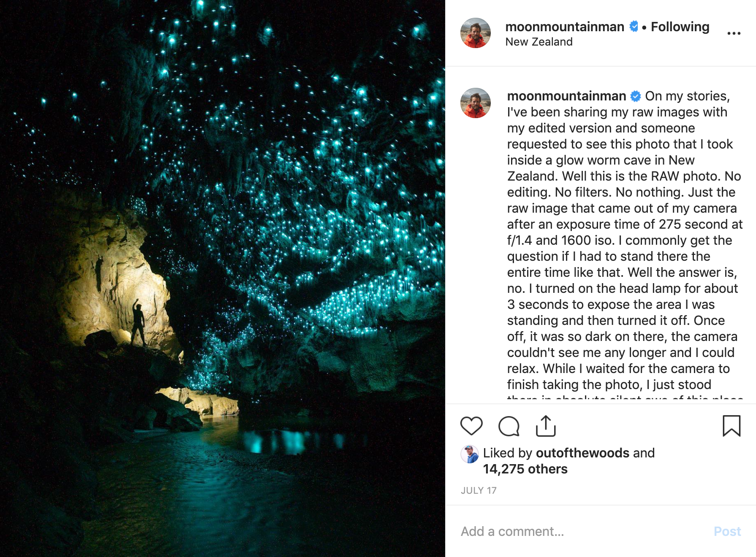756x557 pixels.
Task: Click the caption profile avatar
Action: [476, 103]
